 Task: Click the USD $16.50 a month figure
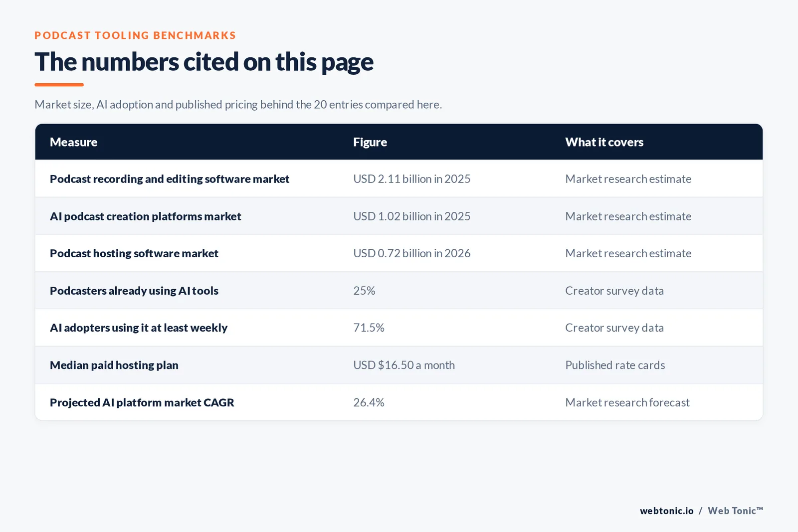pos(404,365)
